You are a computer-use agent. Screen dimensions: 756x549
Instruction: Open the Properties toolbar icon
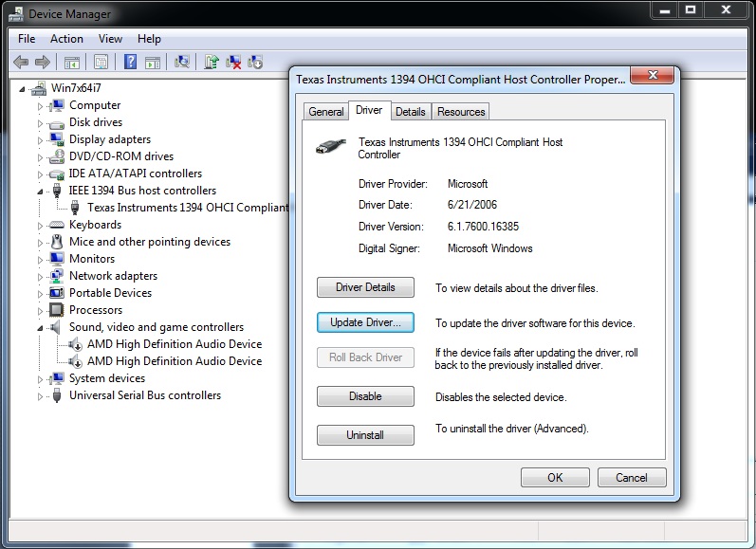tap(101, 63)
